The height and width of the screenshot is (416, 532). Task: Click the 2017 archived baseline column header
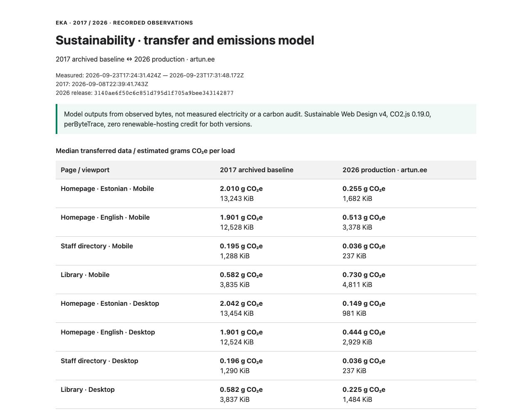coord(256,170)
